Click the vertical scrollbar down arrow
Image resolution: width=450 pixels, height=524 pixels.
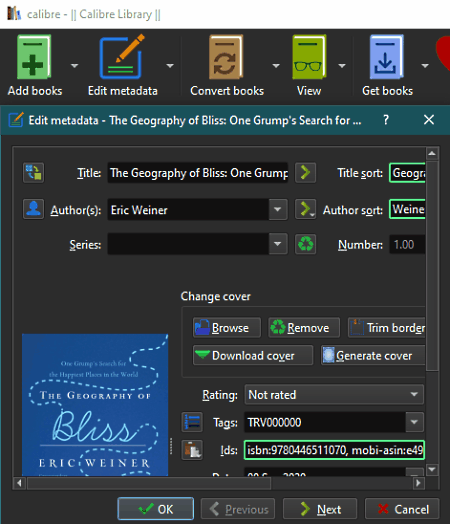point(432,469)
